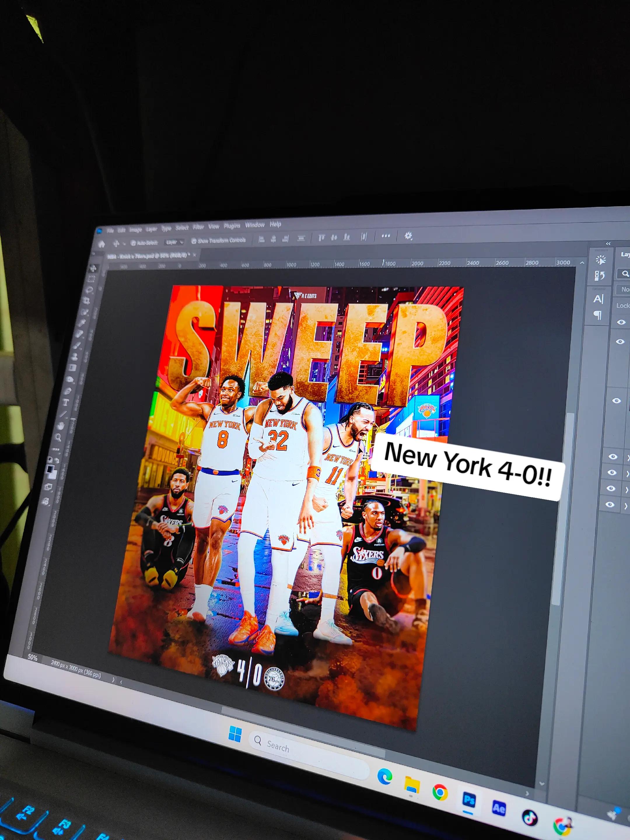Click the Home icon in the options bar
The width and height of the screenshot is (630, 840).
click(101, 244)
